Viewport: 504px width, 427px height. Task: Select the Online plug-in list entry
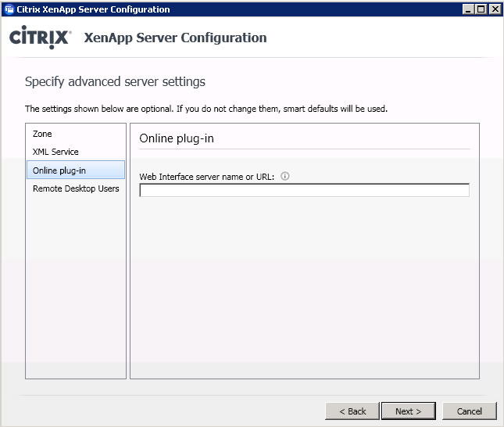[x=59, y=170]
